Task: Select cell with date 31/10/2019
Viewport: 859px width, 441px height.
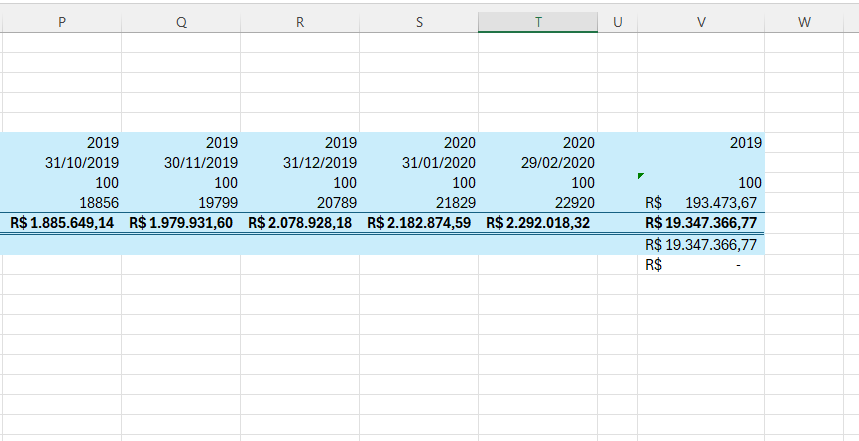Action: (62, 163)
